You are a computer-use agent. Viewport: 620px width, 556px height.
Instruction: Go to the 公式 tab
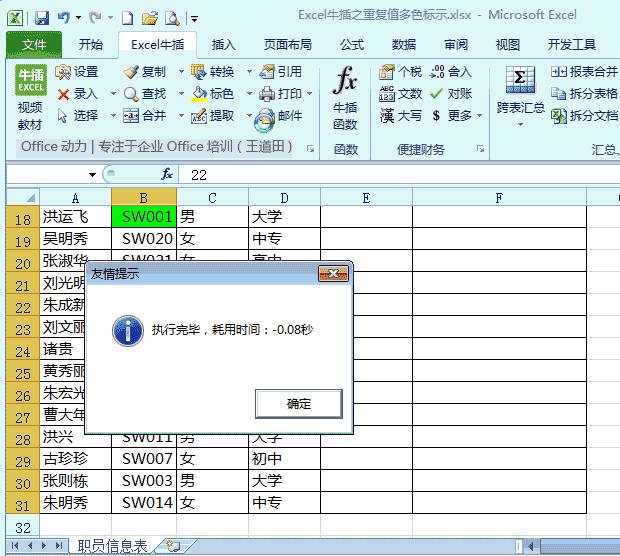(352, 45)
